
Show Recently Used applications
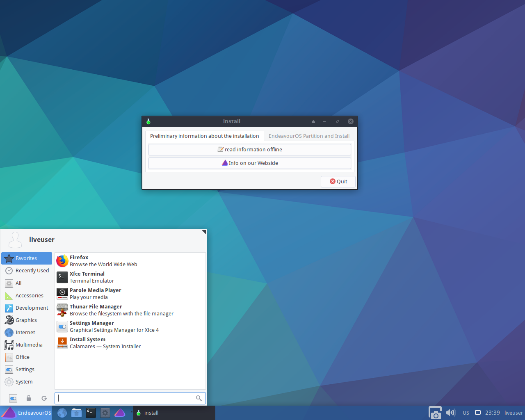(x=27, y=271)
